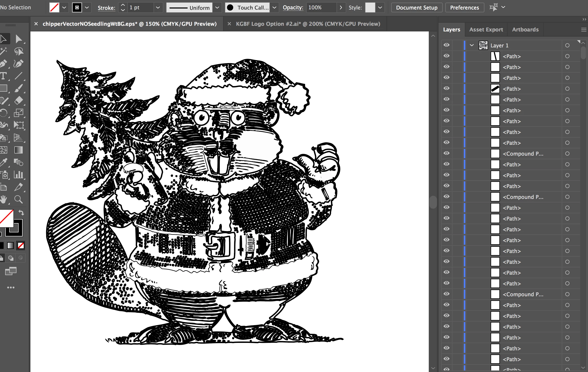Click the Swap Fill and Stroke arrow
This screenshot has width=588, height=372.
click(x=21, y=213)
